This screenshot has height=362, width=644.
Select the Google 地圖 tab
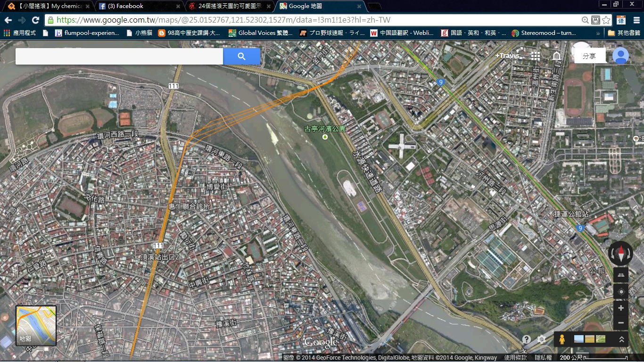coord(321,6)
